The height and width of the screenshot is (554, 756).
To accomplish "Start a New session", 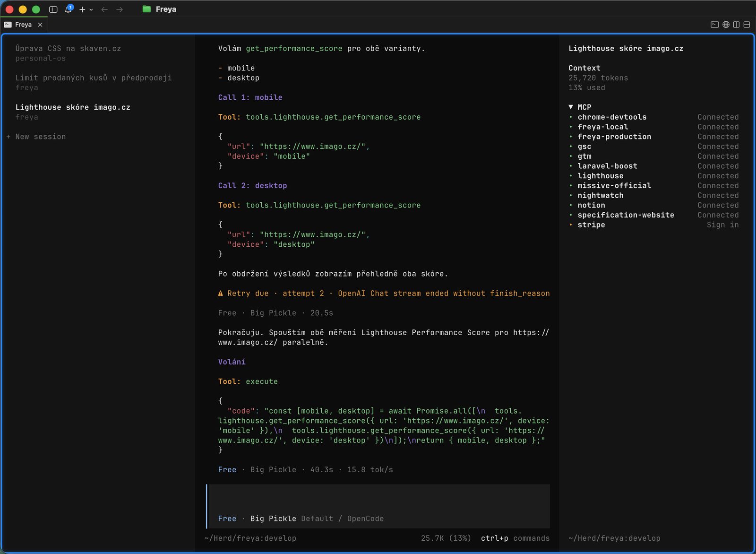I will [36, 137].
